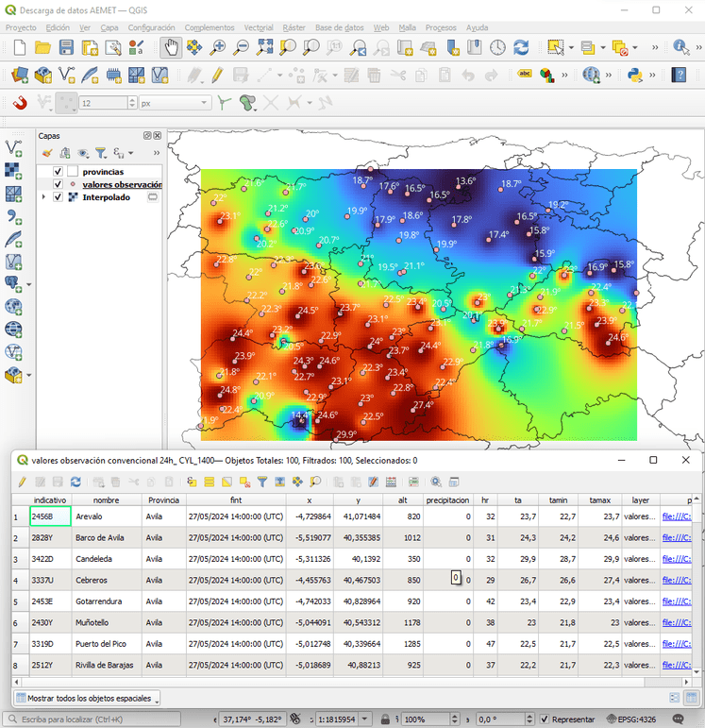Open a project with the folder icon
Screen dimensions: 705x728
pos(42,47)
